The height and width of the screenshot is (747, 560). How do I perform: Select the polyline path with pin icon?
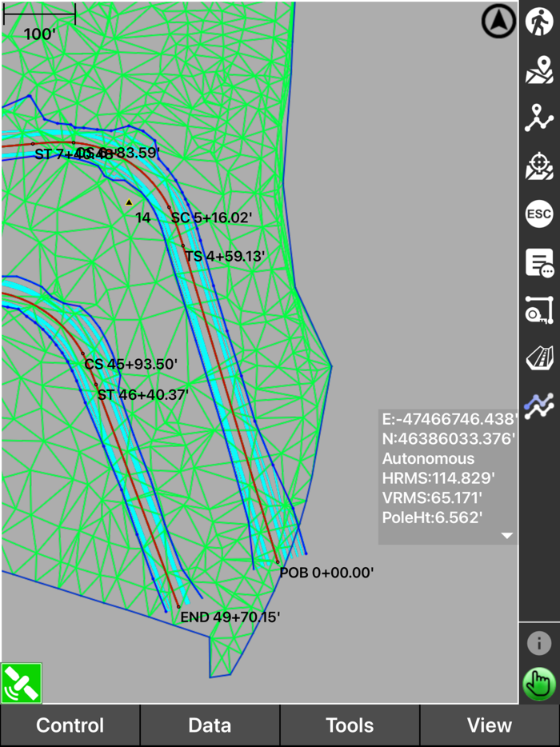pos(539,118)
